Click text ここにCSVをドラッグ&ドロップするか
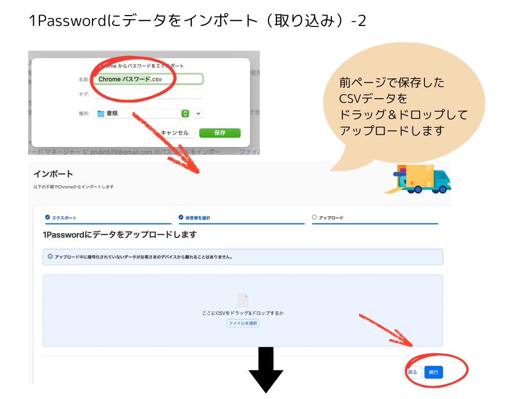Image resolution: width=532 pixels, height=399 pixels. coord(243,313)
